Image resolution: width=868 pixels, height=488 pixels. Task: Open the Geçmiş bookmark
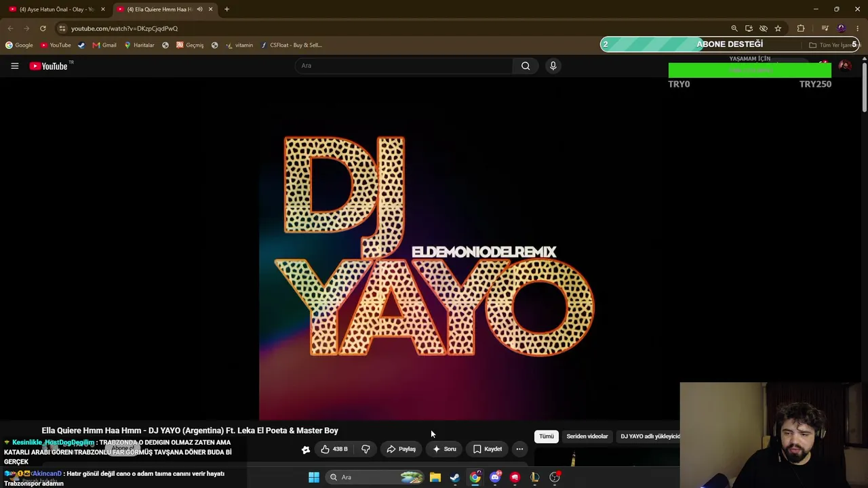pyautogui.click(x=189, y=45)
